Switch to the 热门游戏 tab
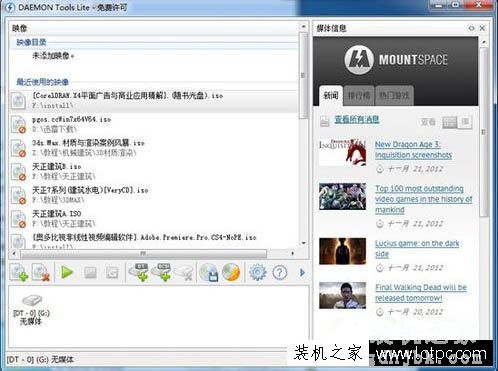The image size is (498, 371). [x=394, y=96]
